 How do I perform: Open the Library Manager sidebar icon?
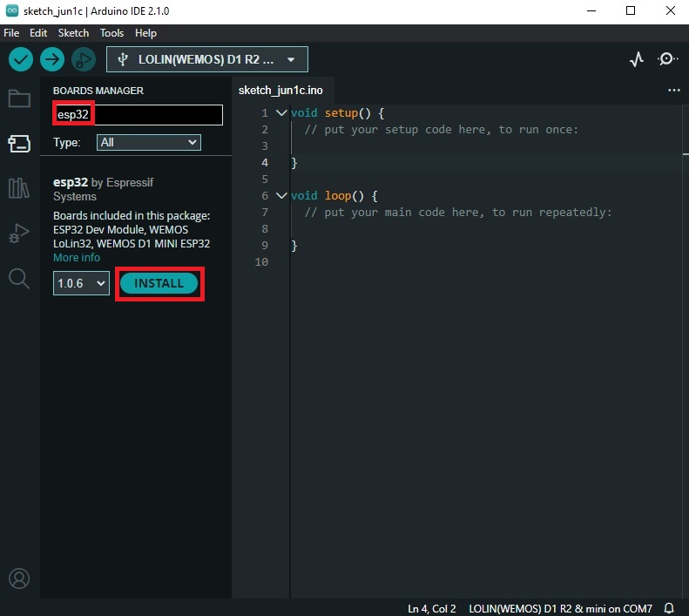tap(19, 187)
